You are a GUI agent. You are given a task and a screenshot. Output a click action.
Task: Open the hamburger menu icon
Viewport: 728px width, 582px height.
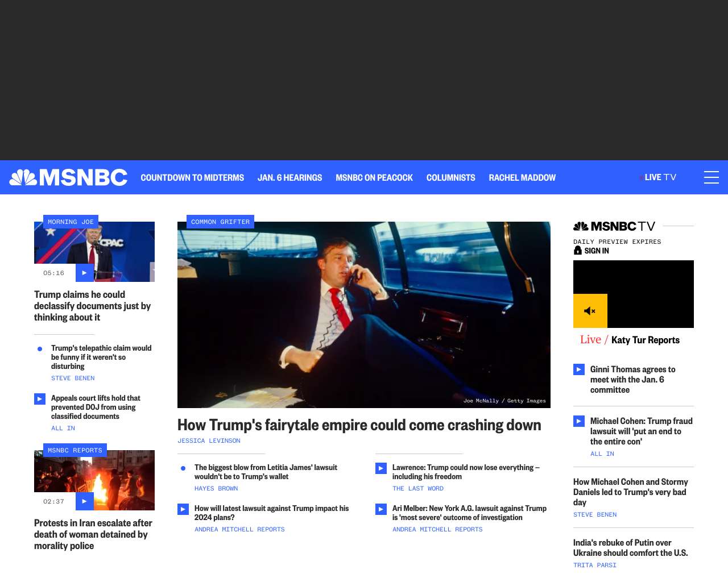coord(712,177)
